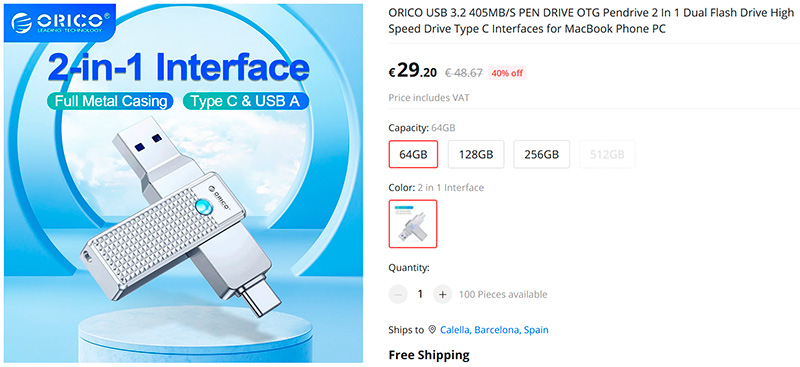Click the Full Metal Casing badge
The width and height of the screenshot is (800, 367).
[x=111, y=101]
